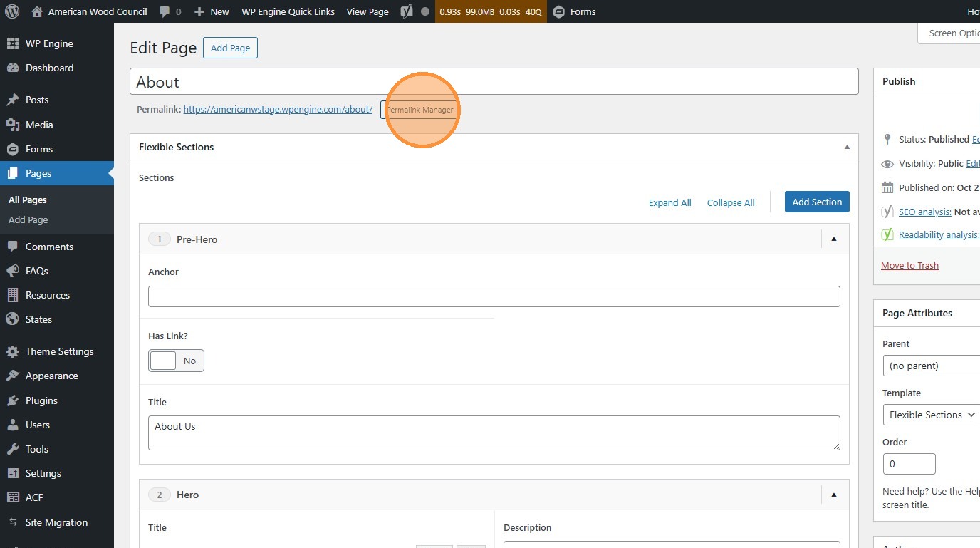
Task: Click the Users person icon
Action: point(12,425)
